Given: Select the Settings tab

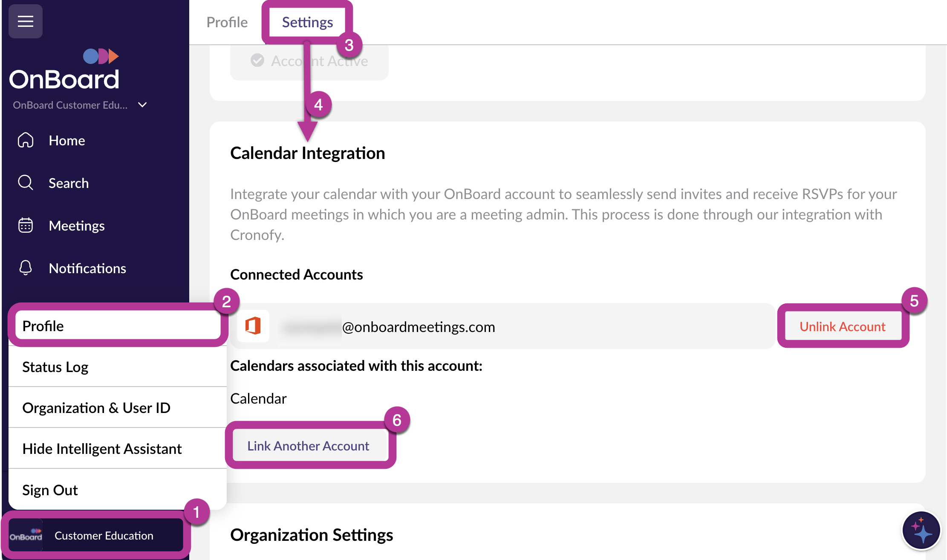Looking at the screenshot, I should point(307,22).
